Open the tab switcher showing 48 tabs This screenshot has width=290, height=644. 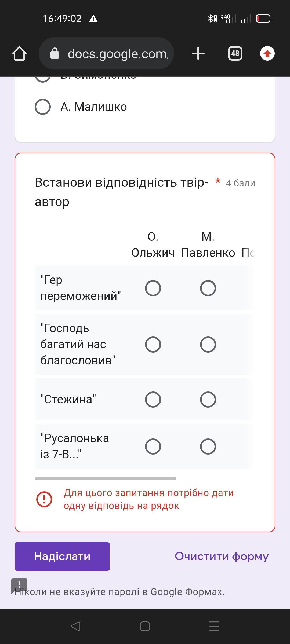click(x=235, y=54)
